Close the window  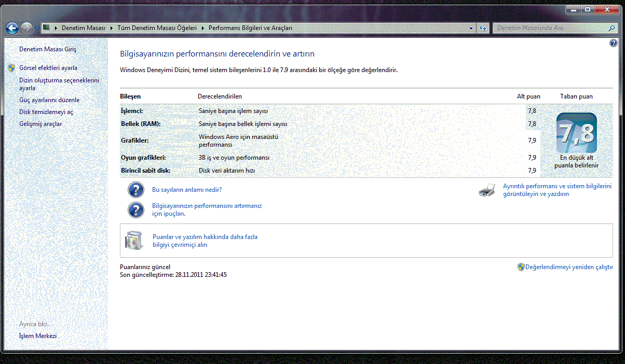point(607,9)
